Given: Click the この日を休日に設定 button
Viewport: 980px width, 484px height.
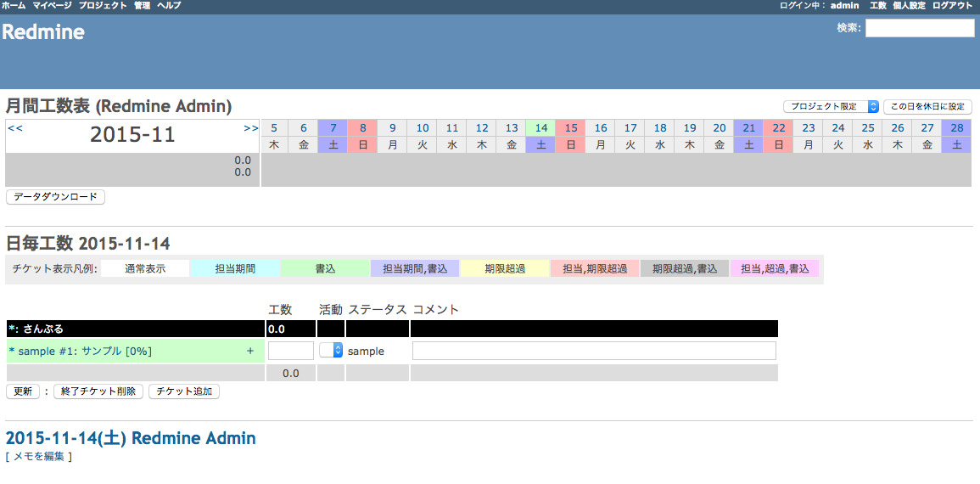Looking at the screenshot, I should [x=927, y=106].
